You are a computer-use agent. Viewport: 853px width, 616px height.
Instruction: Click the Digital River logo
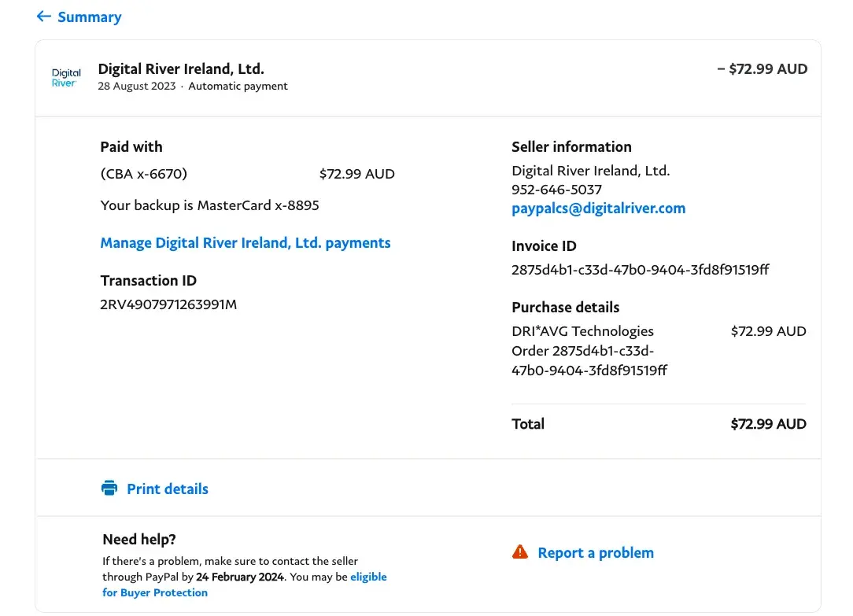click(x=66, y=77)
